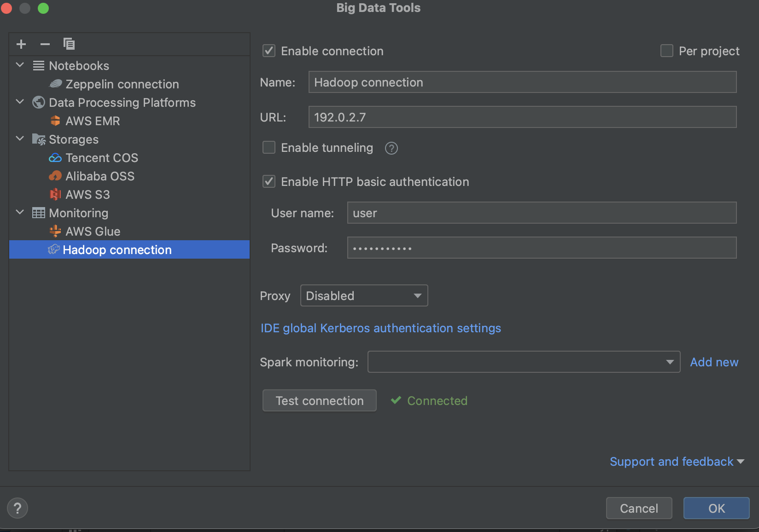Duplicate connection with the copy icon
Viewport: 759px width, 532px height.
[69, 44]
